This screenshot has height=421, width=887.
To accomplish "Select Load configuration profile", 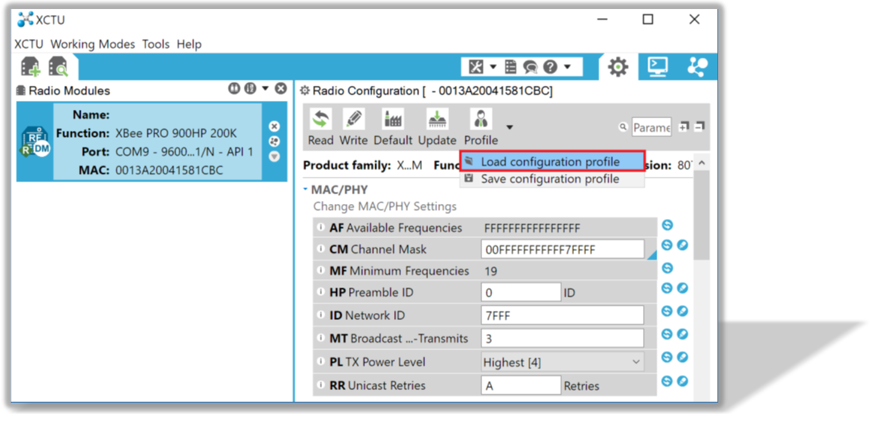I will point(552,162).
